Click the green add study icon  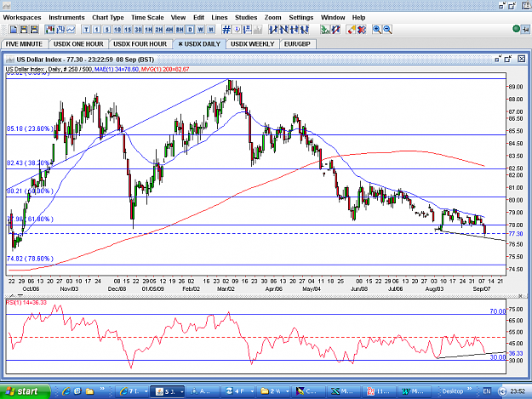tap(324, 30)
